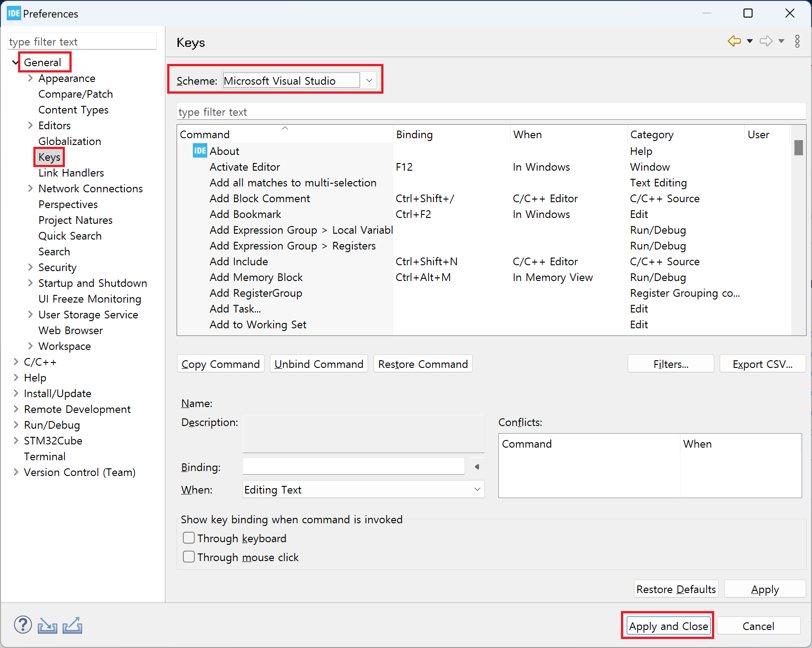
Task: Click the export preferences icon
Action: pyautogui.click(x=72, y=625)
